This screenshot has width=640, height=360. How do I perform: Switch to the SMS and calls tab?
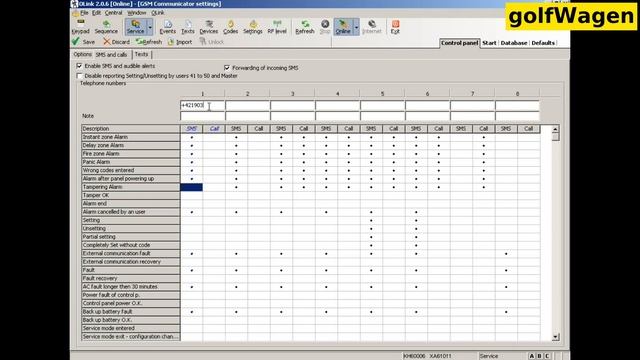111,55
